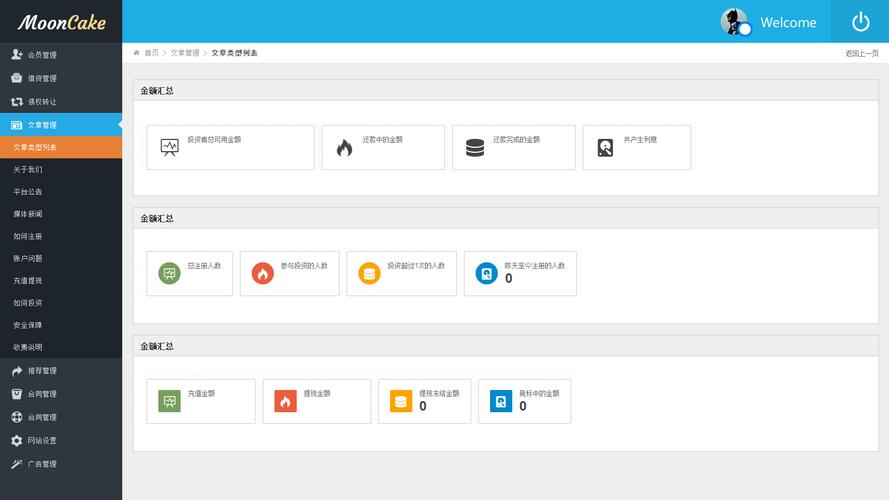
Task: Click the MoonCake logo
Action: pos(61,22)
